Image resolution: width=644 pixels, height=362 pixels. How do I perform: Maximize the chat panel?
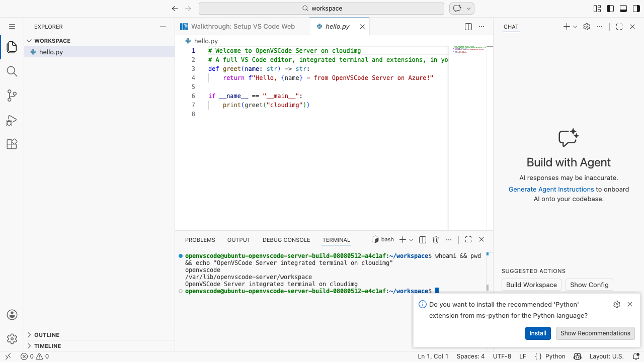[619, 27]
